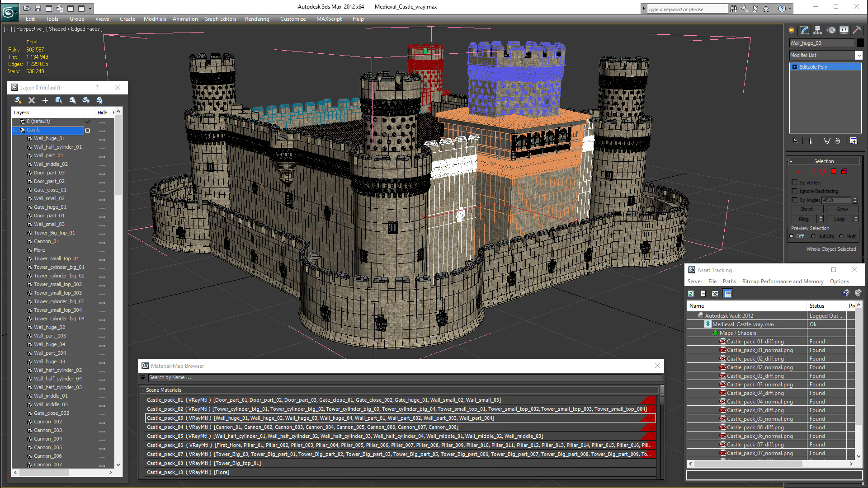Select SubObj preview selection radio
The width and height of the screenshot is (868, 488).
click(813, 236)
